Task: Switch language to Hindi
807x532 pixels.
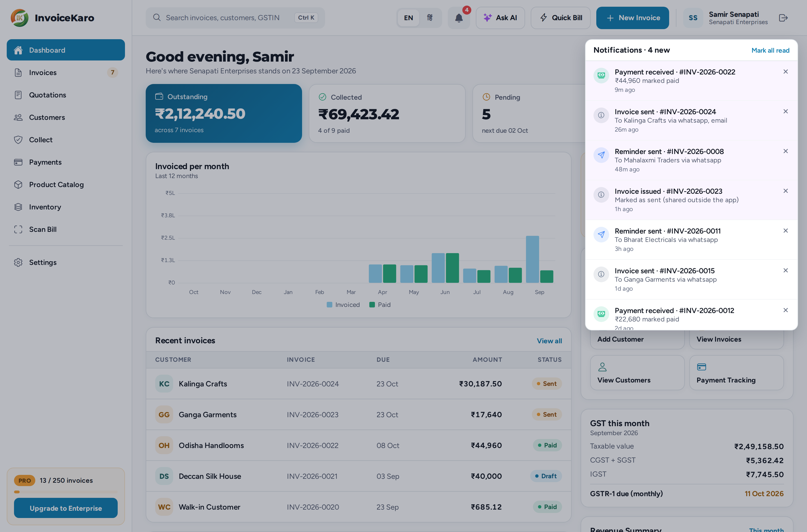Action: click(x=430, y=18)
